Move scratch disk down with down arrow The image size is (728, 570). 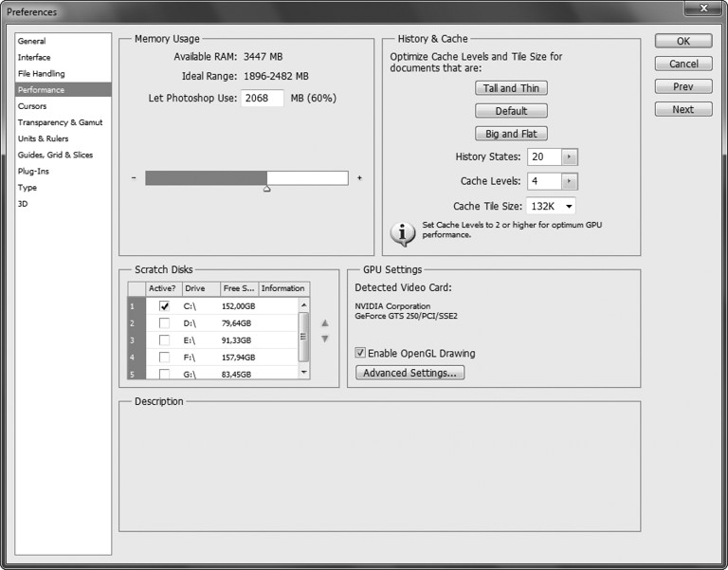point(325,339)
